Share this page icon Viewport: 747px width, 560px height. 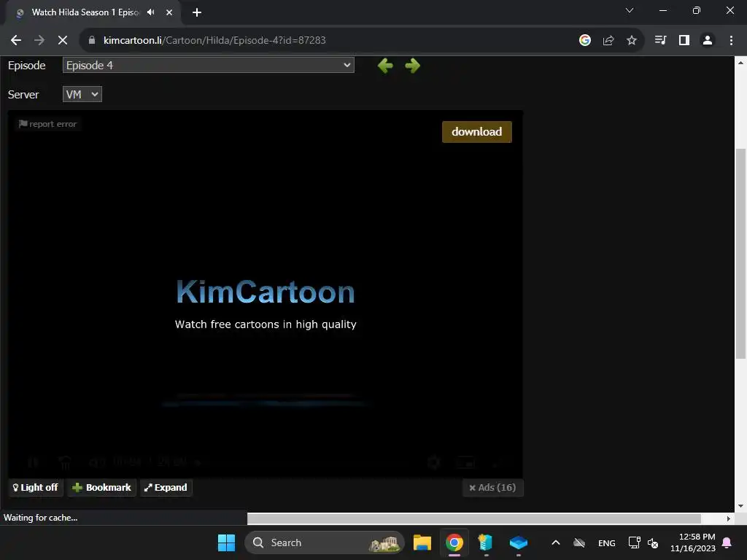click(608, 41)
